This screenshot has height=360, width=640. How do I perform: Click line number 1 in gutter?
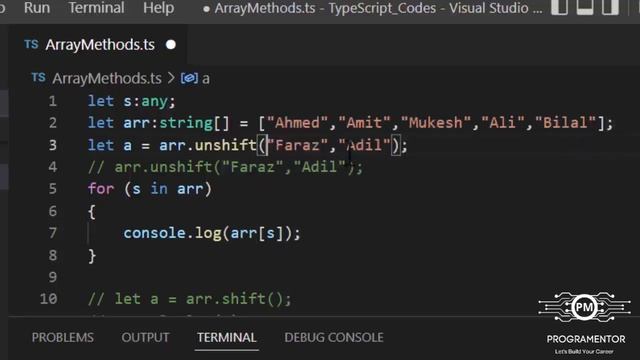53,101
